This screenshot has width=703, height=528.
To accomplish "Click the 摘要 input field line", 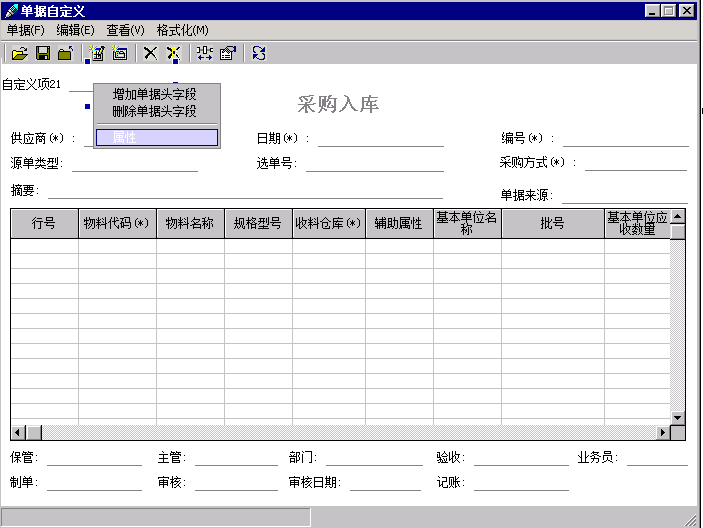I will pyautogui.click(x=245, y=191).
